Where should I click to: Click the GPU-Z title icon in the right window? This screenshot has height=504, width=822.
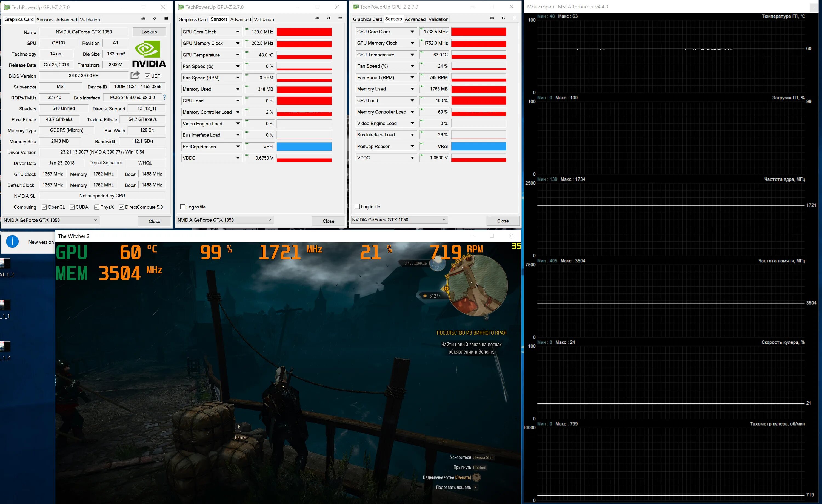(356, 7)
